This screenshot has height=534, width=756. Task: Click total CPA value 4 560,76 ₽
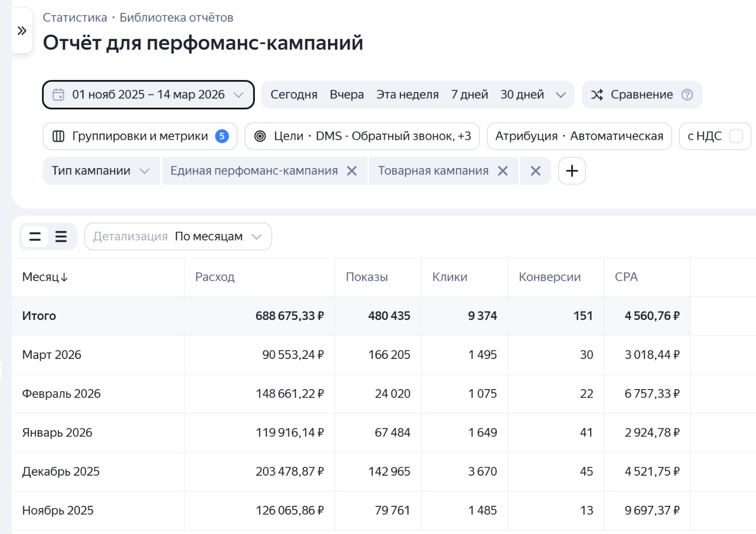click(652, 316)
